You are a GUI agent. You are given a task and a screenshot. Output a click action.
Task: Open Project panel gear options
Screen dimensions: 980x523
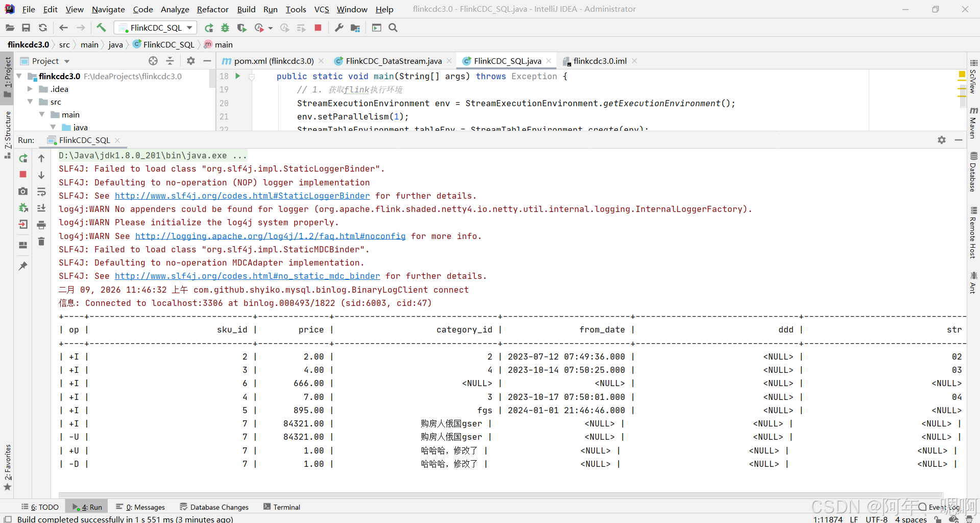tap(191, 61)
